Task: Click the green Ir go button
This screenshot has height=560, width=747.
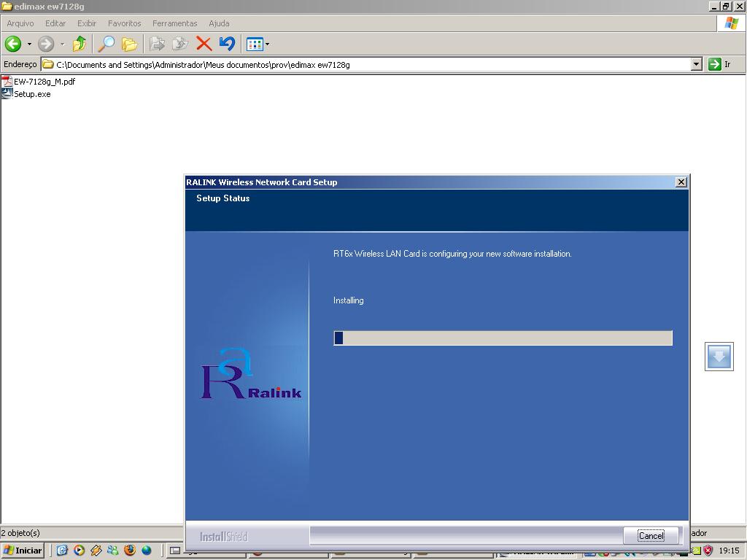Action: [x=719, y=64]
